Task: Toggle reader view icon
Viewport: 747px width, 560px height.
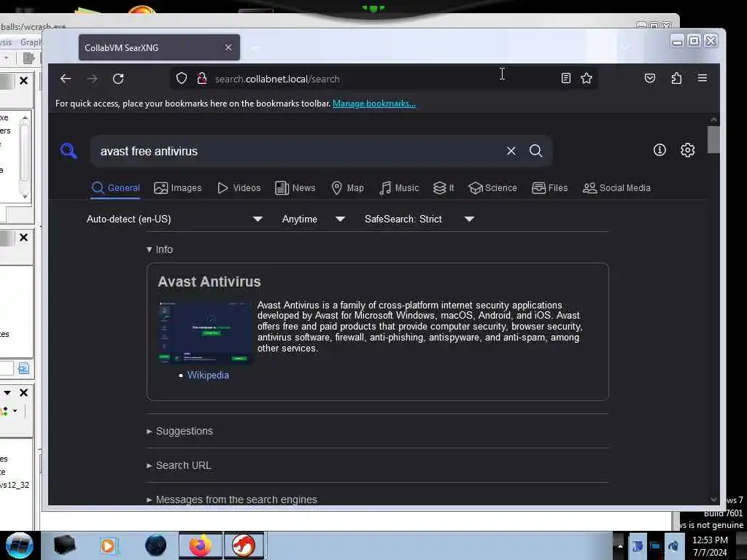Action: (x=565, y=79)
